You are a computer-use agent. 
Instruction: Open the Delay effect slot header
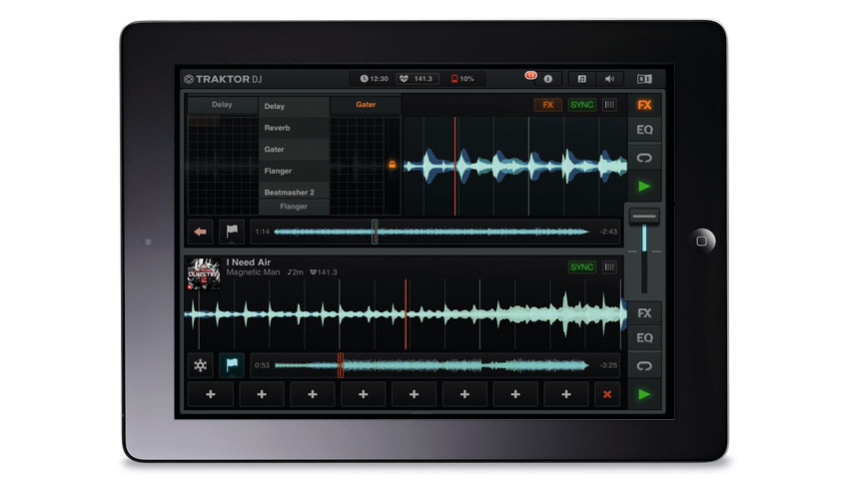[x=222, y=105]
